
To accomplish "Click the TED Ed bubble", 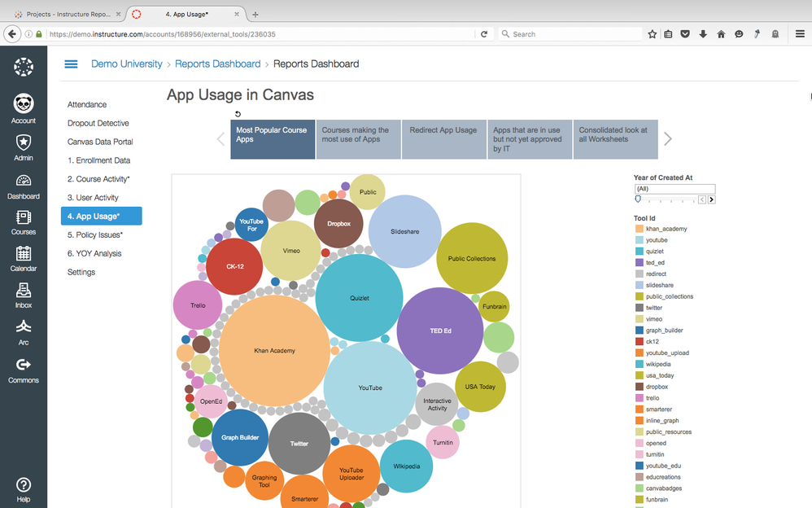I will pyautogui.click(x=440, y=331).
